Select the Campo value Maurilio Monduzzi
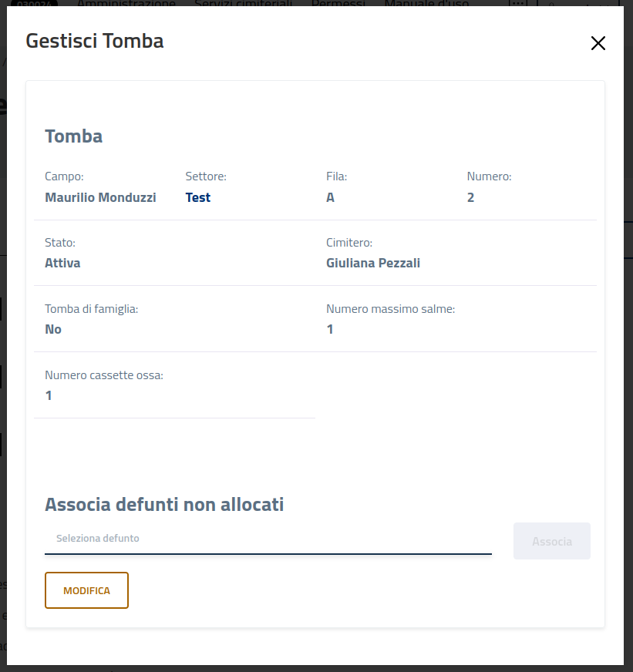The height and width of the screenshot is (672, 633). click(x=100, y=197)
